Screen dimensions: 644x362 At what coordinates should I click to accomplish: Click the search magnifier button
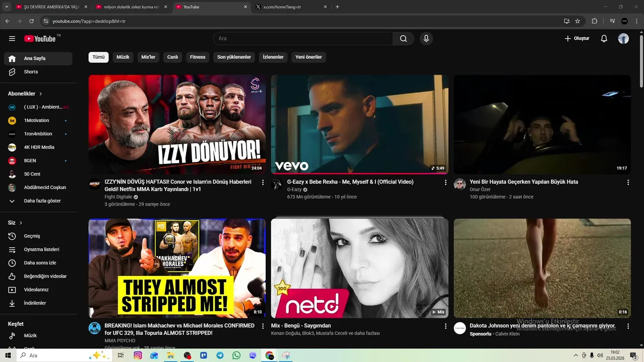coord(404,39)
